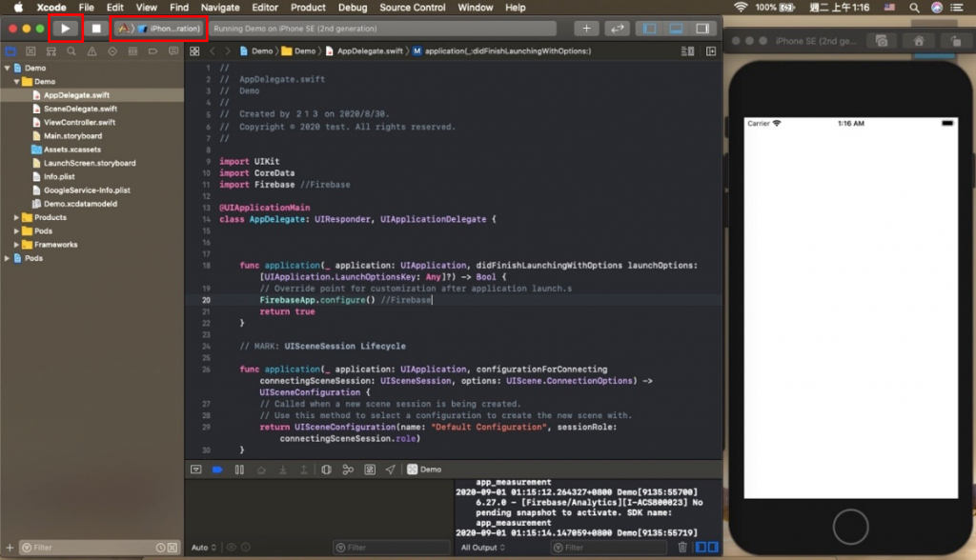
Task: Collapse the Demo project root
Action: [x=8, y=68]
